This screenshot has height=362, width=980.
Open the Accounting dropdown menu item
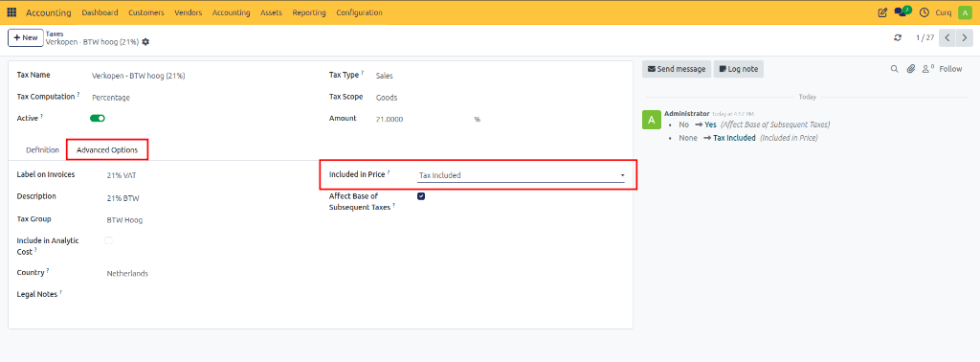click(x=232, y=12)
